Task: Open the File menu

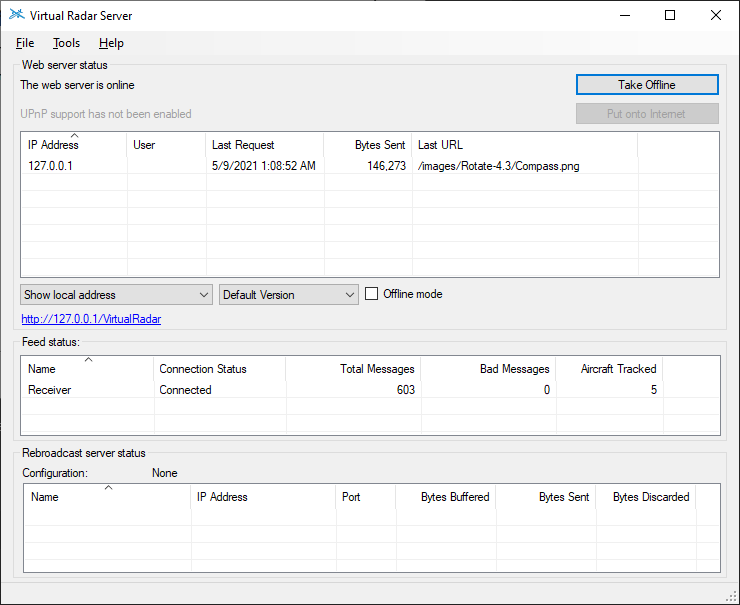Action: (25, 43)
